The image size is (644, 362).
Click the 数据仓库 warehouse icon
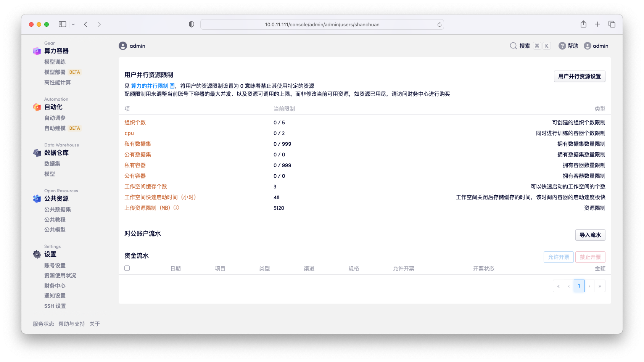tap(37, 153)
